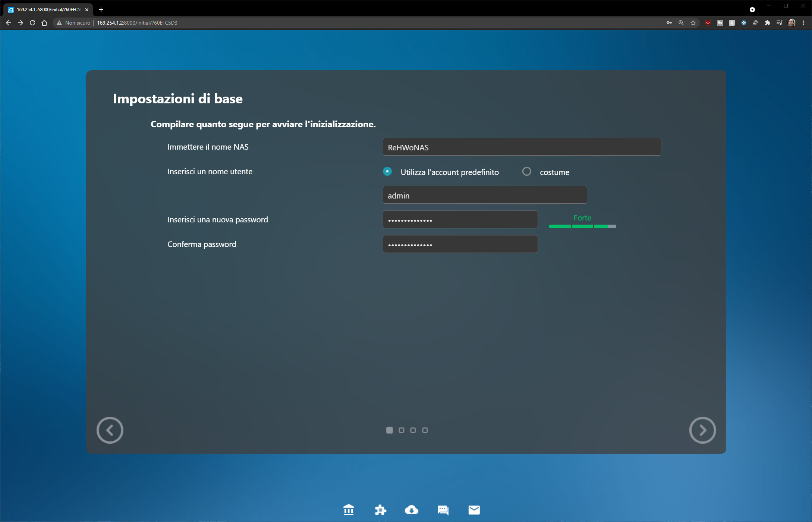
Task: Go back with the left circular arrow
Action: (x=110, y=430)
